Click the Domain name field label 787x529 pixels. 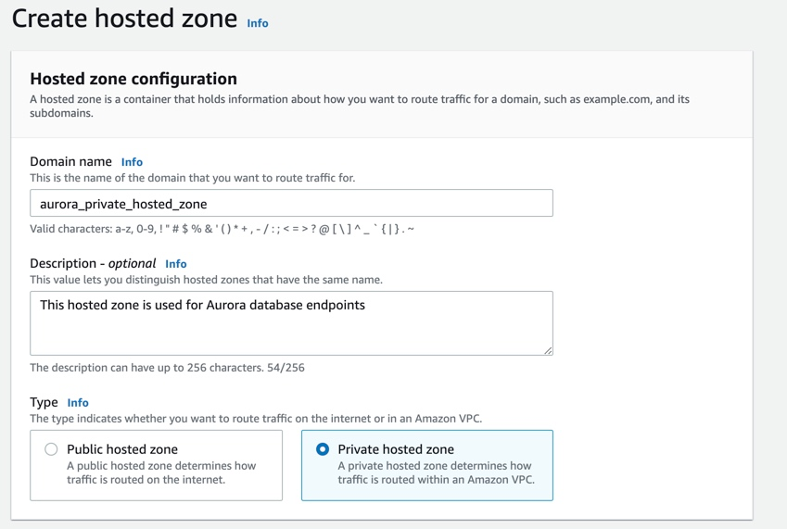[x=71, y=162]
